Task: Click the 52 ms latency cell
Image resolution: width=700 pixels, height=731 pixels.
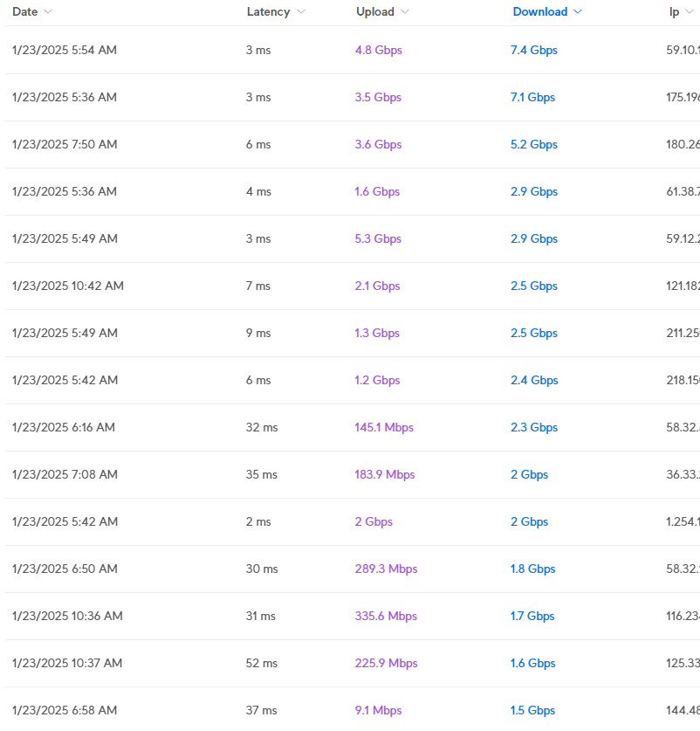Action: click(x=261, y=664)
